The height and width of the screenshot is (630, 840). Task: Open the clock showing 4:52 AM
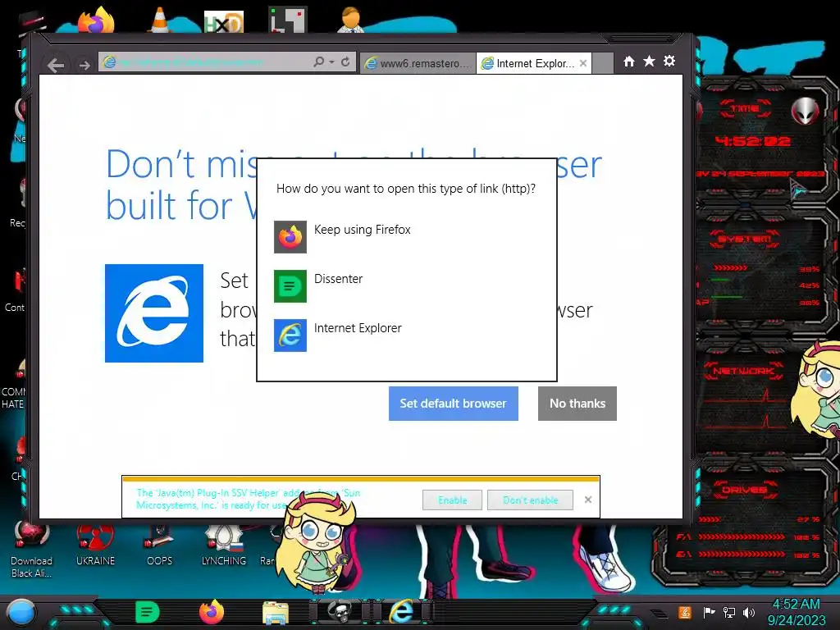(797, 612)
